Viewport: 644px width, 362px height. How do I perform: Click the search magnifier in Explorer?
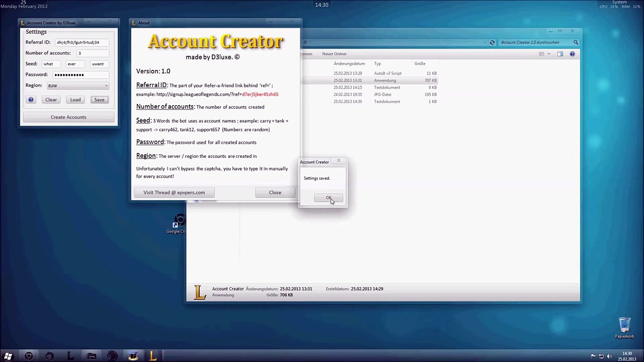point(576,43)
